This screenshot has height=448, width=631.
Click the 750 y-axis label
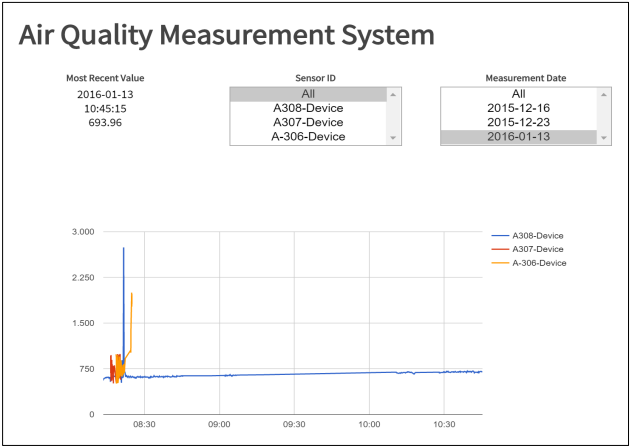click(x=87, y=369)
